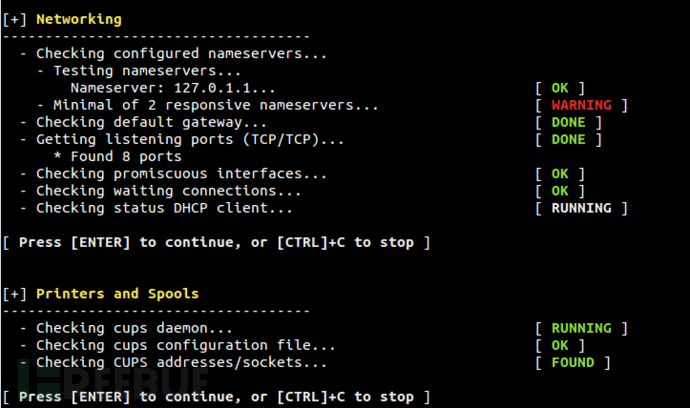This screenshot has height=408, width=690.
Task: Click OK status beside waiting connections
Action: pos(560,191)
